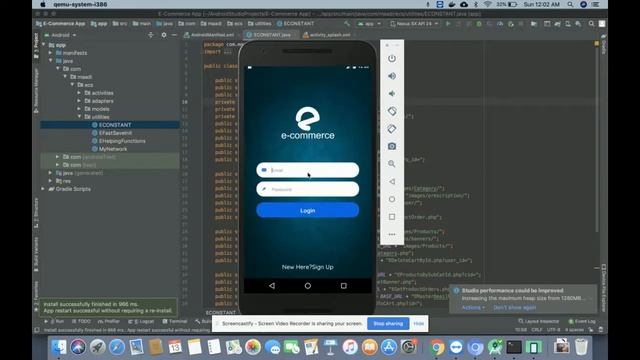
Task: Click emulator volume down icon
Action: 392,93
